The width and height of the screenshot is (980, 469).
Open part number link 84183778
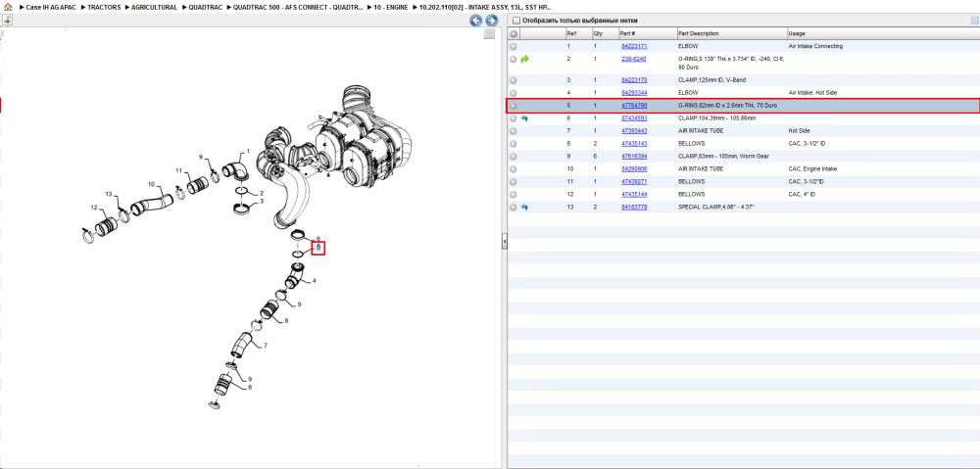(634, 207)
